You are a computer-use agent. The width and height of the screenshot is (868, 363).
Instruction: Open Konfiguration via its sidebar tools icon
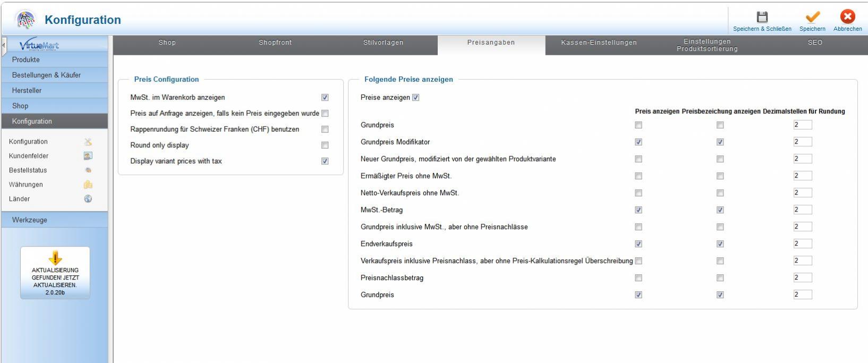pyautogui.click(x=88, y=142)
